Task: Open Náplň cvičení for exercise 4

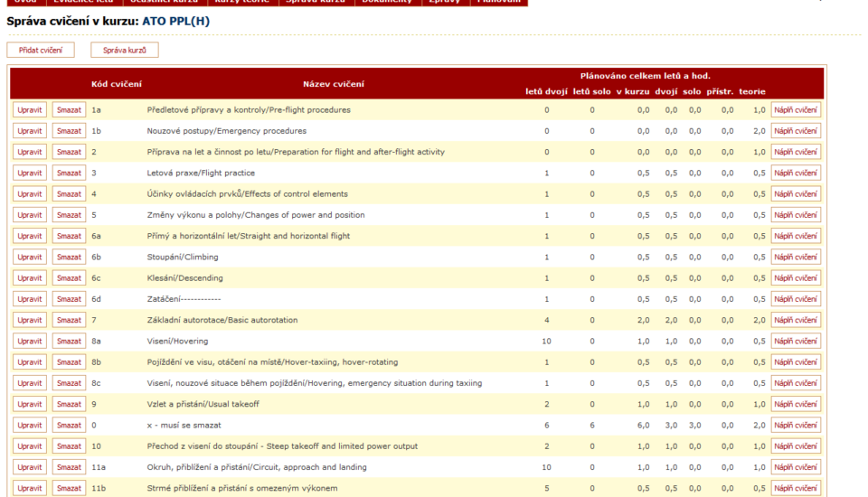Action: [x=796, y=193]
